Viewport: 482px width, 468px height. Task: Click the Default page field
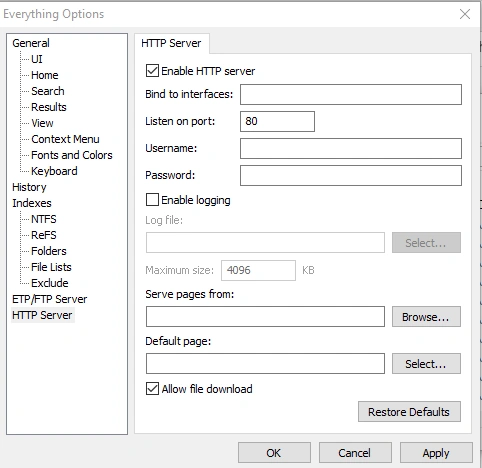tap(265, 363)
